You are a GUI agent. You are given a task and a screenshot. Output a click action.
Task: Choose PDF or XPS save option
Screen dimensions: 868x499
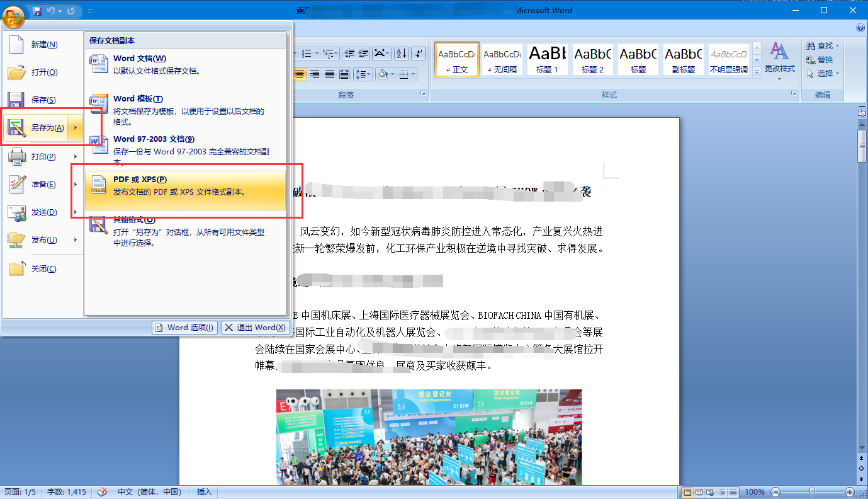click(186, 185)
